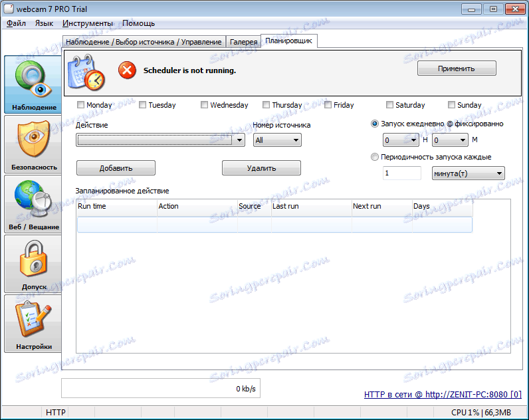529x420 pixels.
Task: Click the HTTP status bar entry
Action: click(56, 412)
